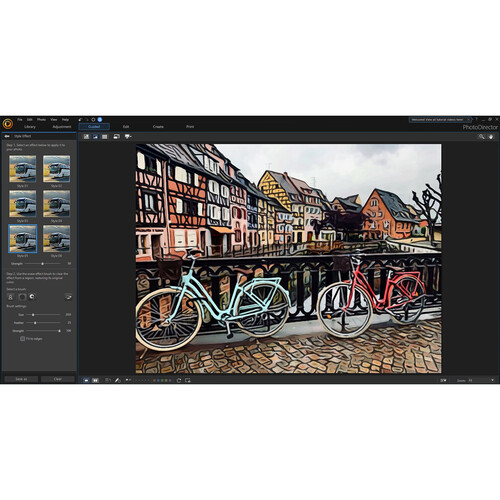Open the Photo menu
The image size is (500, 500).
(x=41, y=119)
